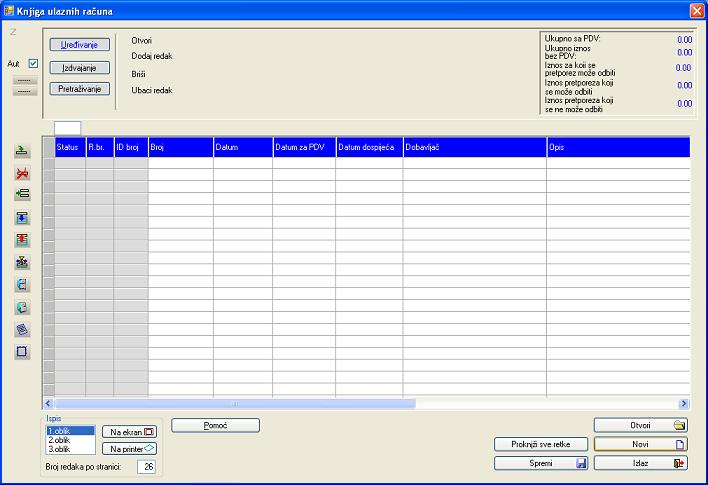
Task: Click the green add row icon at top of sidebar
Action: (22, 151)
